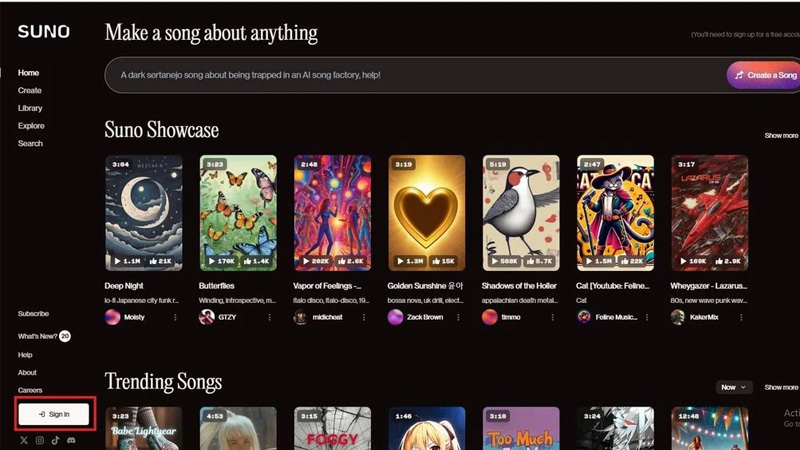Image resolution: width=800 pixels, height=450 pixels.
Task: Open Library in the sidebar
Action: (x=30, y=108)
